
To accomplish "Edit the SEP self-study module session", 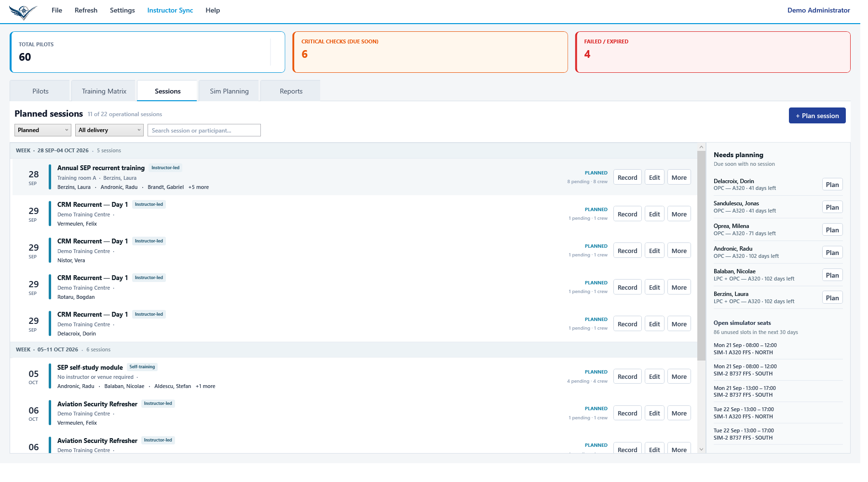I will [654, 376].
